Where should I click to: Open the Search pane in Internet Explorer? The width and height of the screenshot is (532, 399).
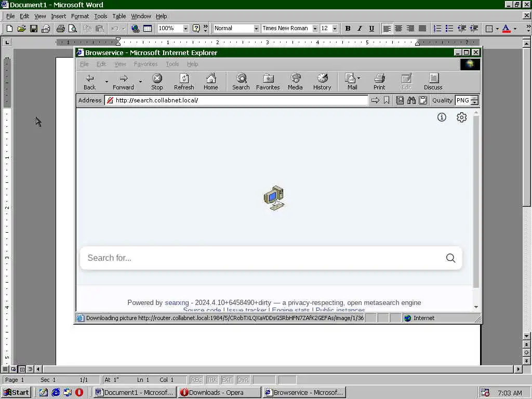(241, 82)
